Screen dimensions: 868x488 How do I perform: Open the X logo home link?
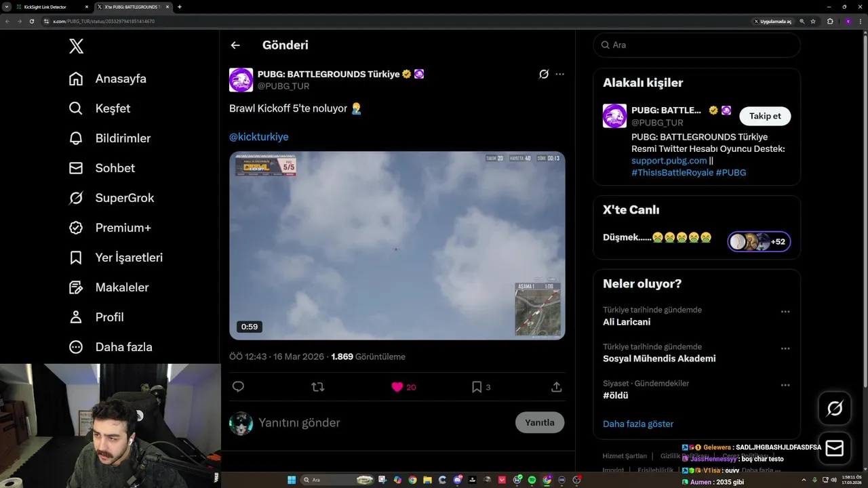click(77, 46)
